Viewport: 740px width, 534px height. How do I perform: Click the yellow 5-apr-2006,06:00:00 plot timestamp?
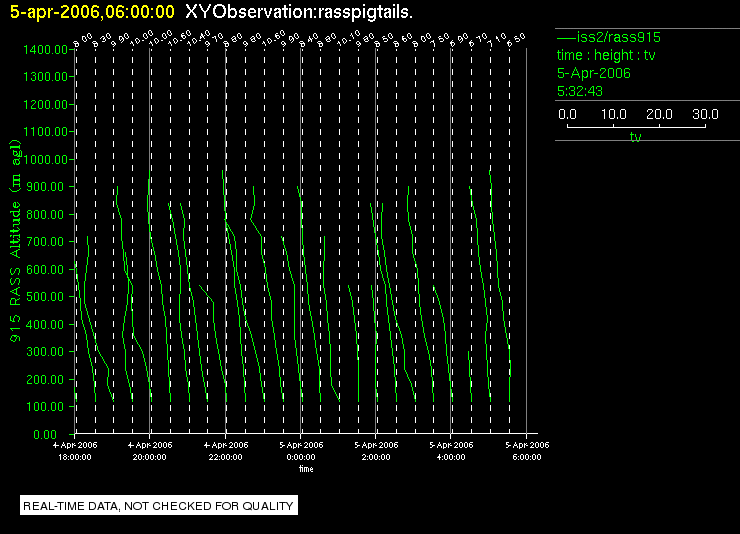pyautogui.click(x=92, y=12)
